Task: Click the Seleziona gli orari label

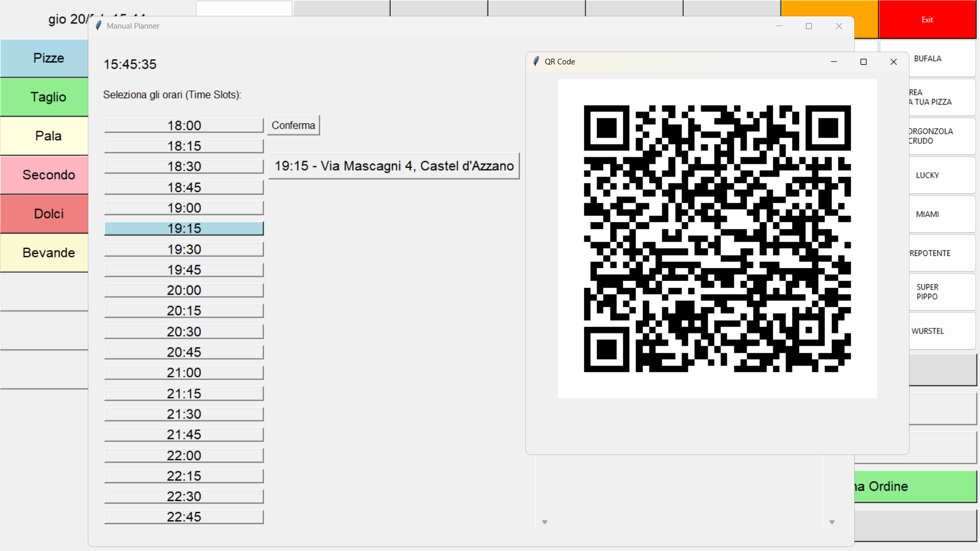Action: coord(172,95)
